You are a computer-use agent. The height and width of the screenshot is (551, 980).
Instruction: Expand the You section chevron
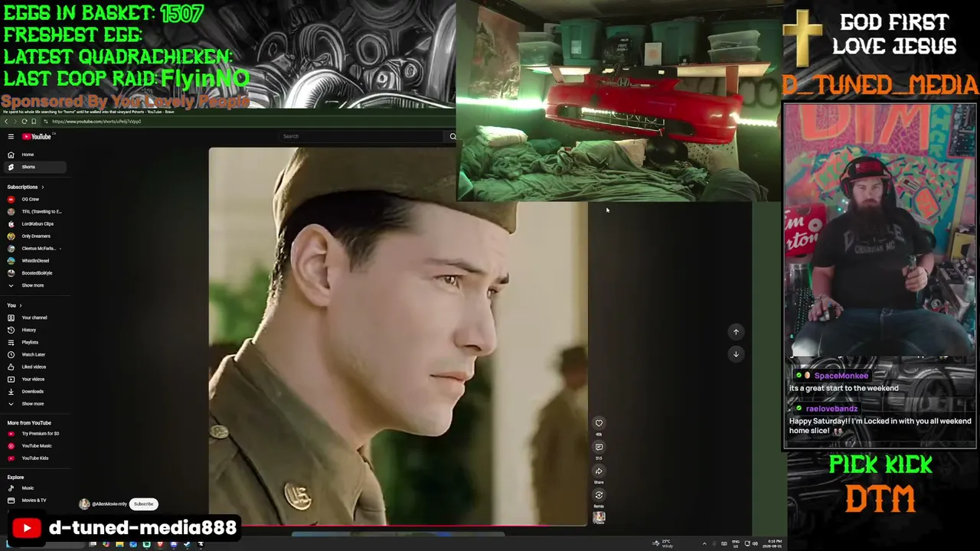click(x=20, y=305)
